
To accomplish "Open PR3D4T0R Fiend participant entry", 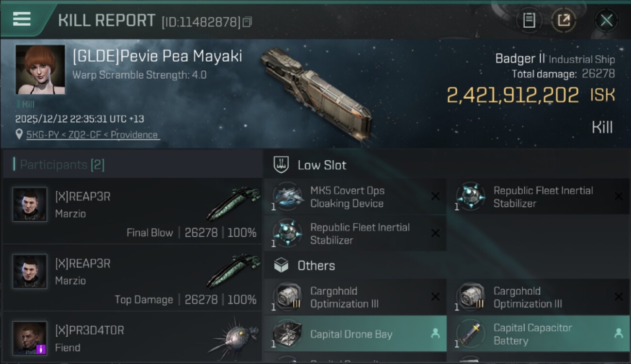I will (132, 338).
